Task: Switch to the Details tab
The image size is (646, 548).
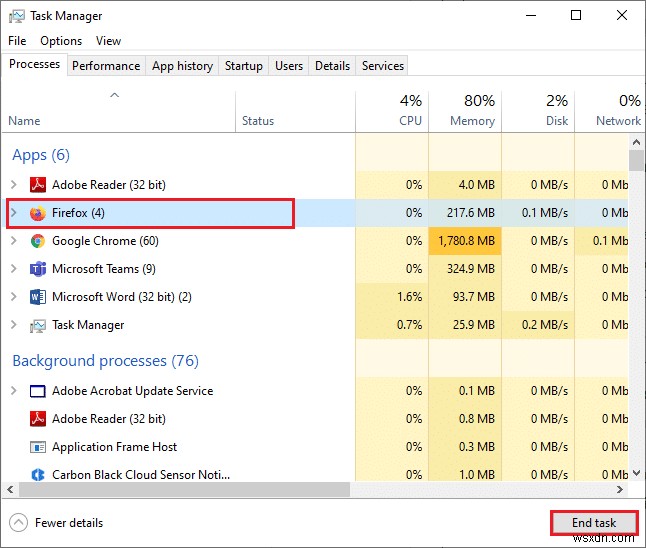Action: pos(332,66)
